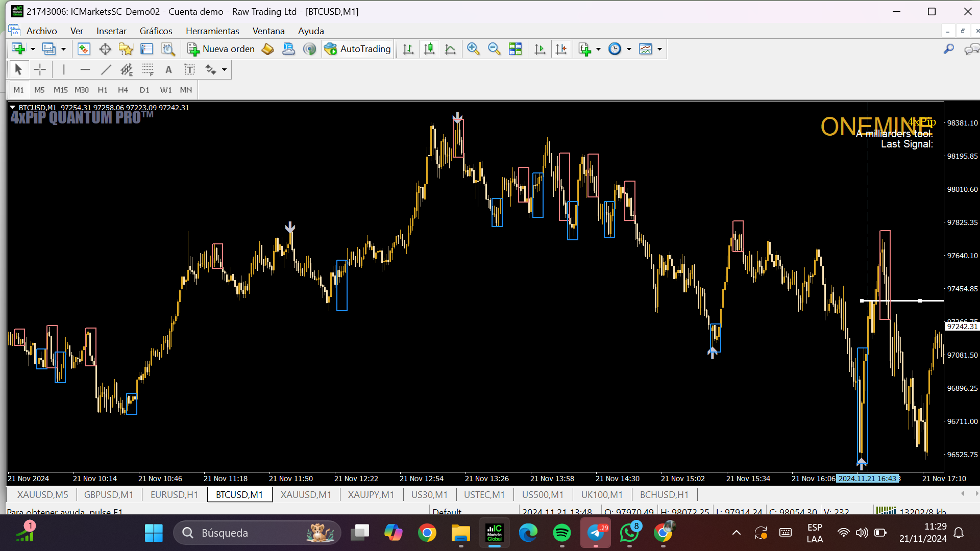Screen dimensions: 980x551
Task: Switch to the XAUUSD,M5 chart tab
Action: pos(42,494)
